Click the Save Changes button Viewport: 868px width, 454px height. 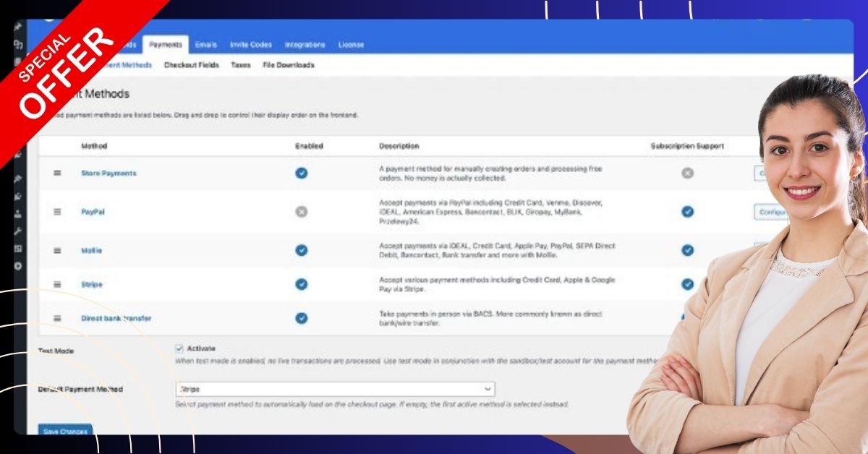coord(65,431)
